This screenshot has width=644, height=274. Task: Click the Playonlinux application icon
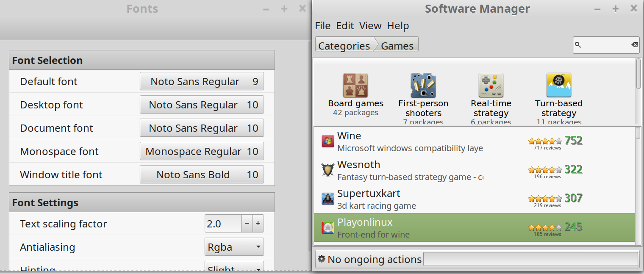point(328,228)
